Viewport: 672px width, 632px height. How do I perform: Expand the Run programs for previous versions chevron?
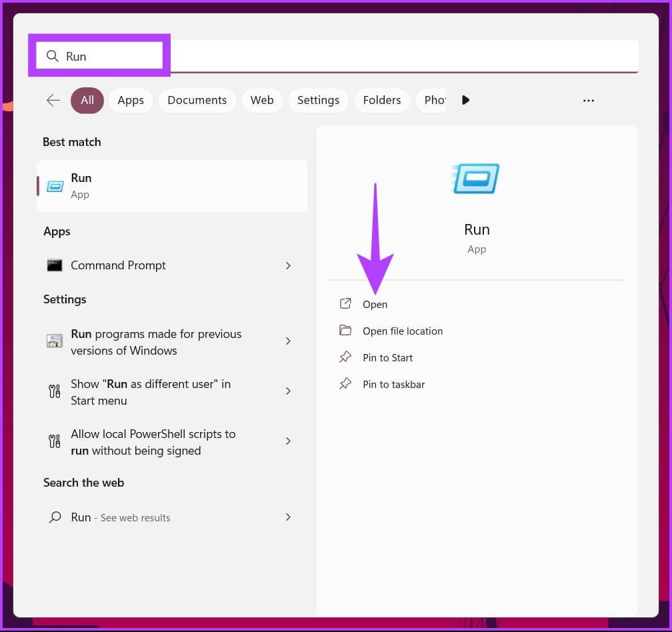point(288,341)
